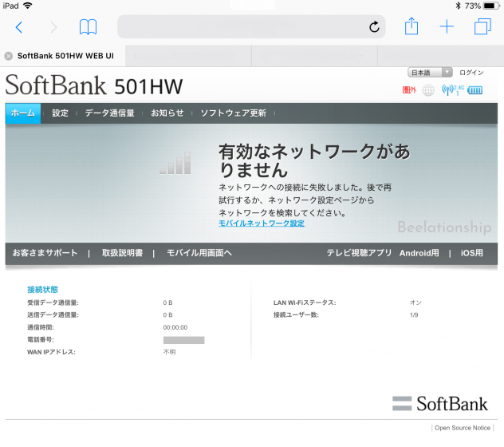
Task: Tap the iPad battery indicator in status bar
Action: tap(492, 6)
